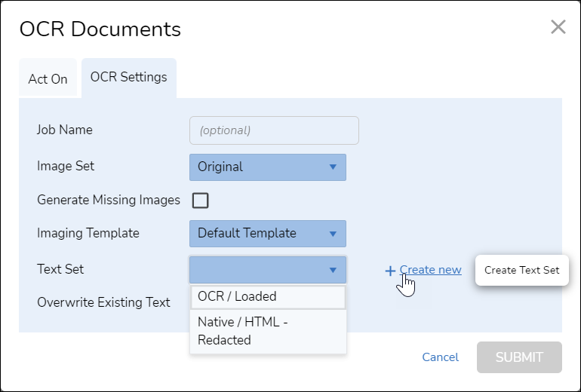Hit the SUBMIT button
Image resolution: width=581 pixels, height=392 pixels.
click(x=519, y=357)
